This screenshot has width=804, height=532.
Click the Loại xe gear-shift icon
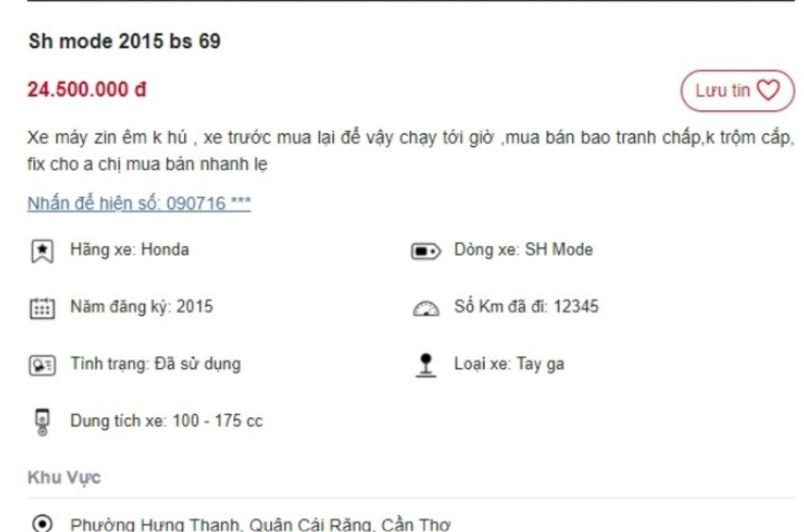click(425, 366)
